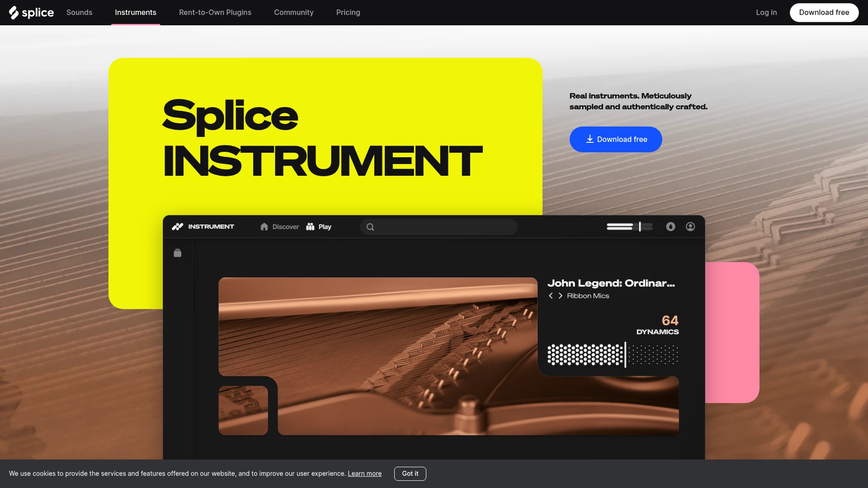Screen dimensions: 868x488
Task: Click white Download free button in header
Action: point(824,12)
